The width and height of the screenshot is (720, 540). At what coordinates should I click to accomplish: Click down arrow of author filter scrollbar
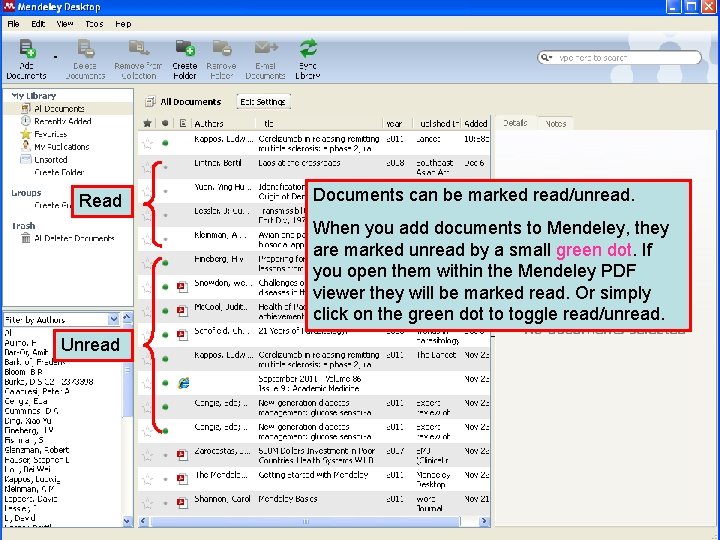pyautogui.click(x=128, y=521)
